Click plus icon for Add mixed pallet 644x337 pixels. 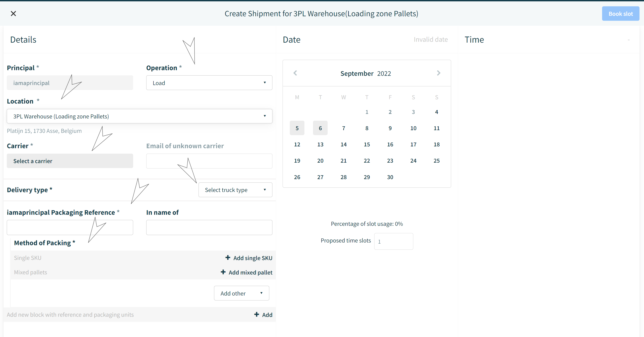[x=223, y=272]
